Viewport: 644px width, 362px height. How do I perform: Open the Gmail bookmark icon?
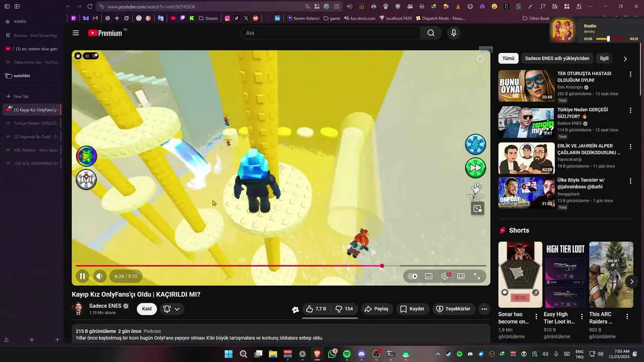tap(95, 18)
